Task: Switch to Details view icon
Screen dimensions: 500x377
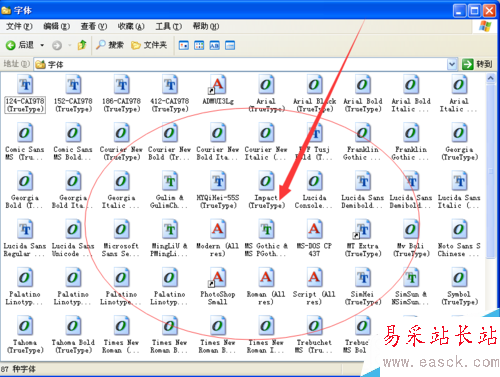Action: tap(230, 45)
